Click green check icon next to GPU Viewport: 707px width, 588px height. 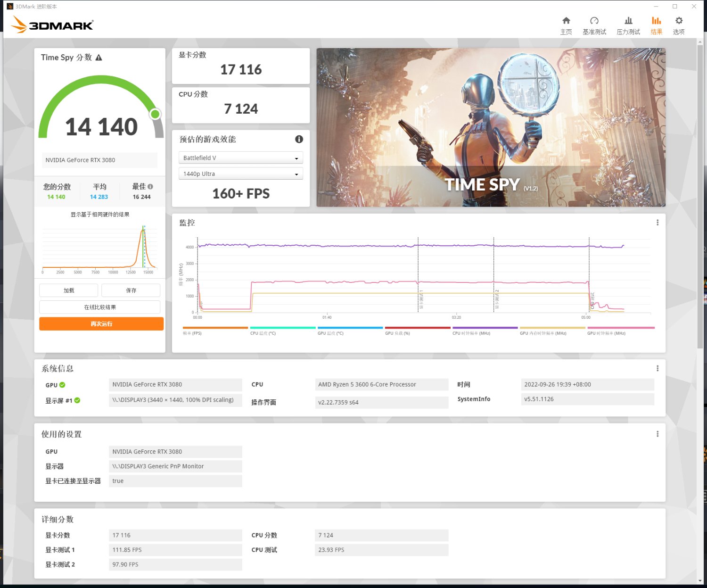(x=63, y=385)
